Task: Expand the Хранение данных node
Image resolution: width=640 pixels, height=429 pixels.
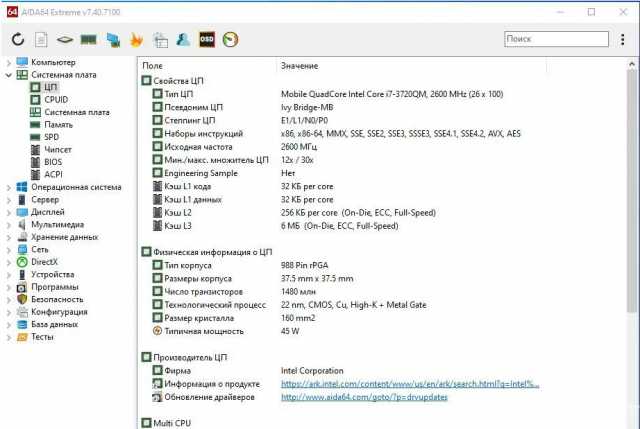Action: [9, 237]
